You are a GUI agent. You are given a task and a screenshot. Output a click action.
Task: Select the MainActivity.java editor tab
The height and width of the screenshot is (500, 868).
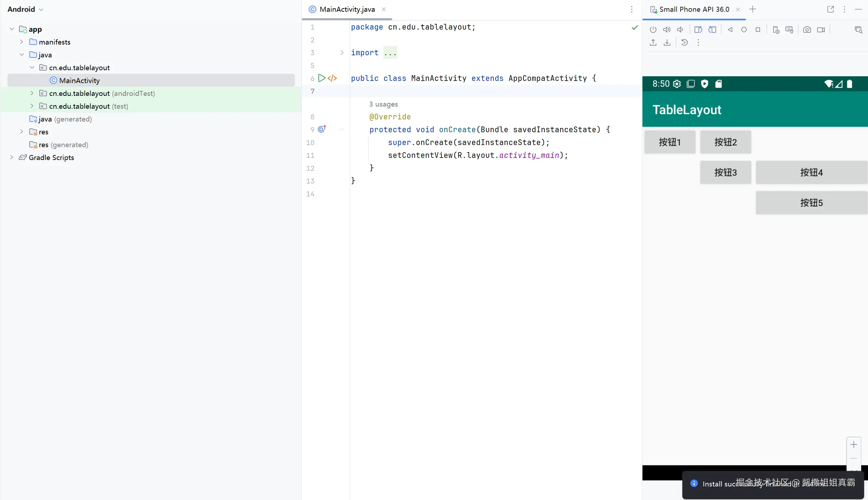click(347, 9)
